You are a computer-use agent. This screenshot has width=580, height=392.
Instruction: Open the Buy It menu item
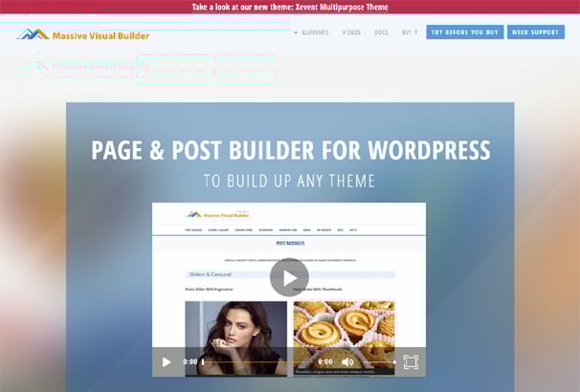410,33
